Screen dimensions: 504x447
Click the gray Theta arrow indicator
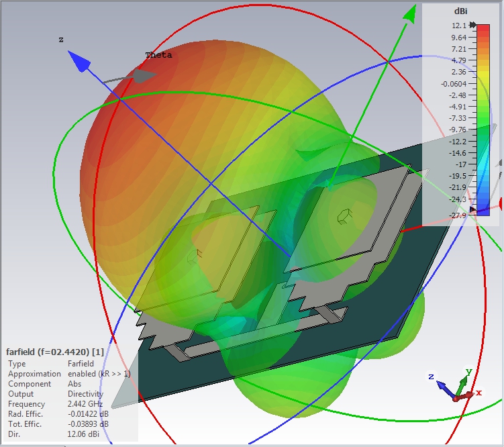point(130,77)
